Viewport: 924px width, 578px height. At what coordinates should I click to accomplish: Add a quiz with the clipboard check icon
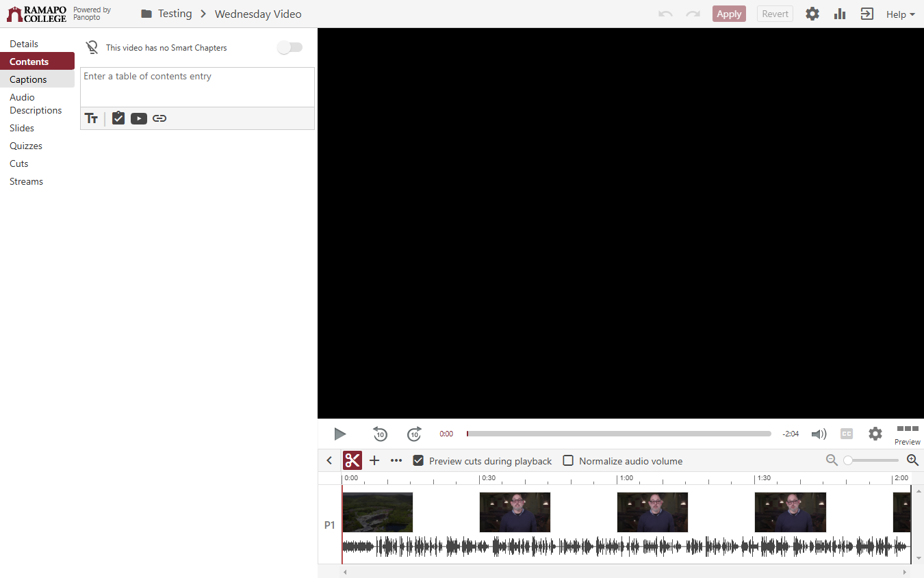(118, 118)
